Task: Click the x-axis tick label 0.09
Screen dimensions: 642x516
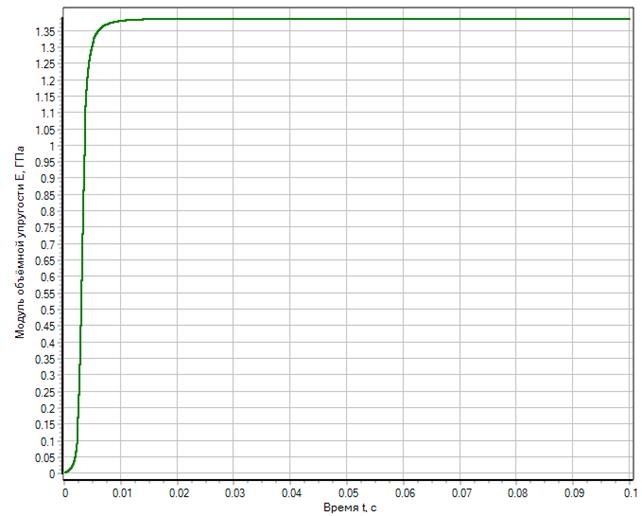Action: [x=574, y=493]
